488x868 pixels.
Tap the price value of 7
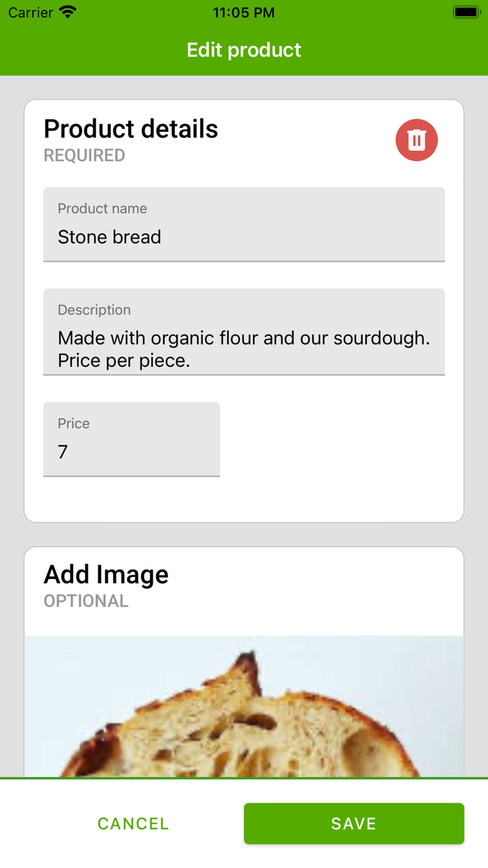(x=63, y=452)
